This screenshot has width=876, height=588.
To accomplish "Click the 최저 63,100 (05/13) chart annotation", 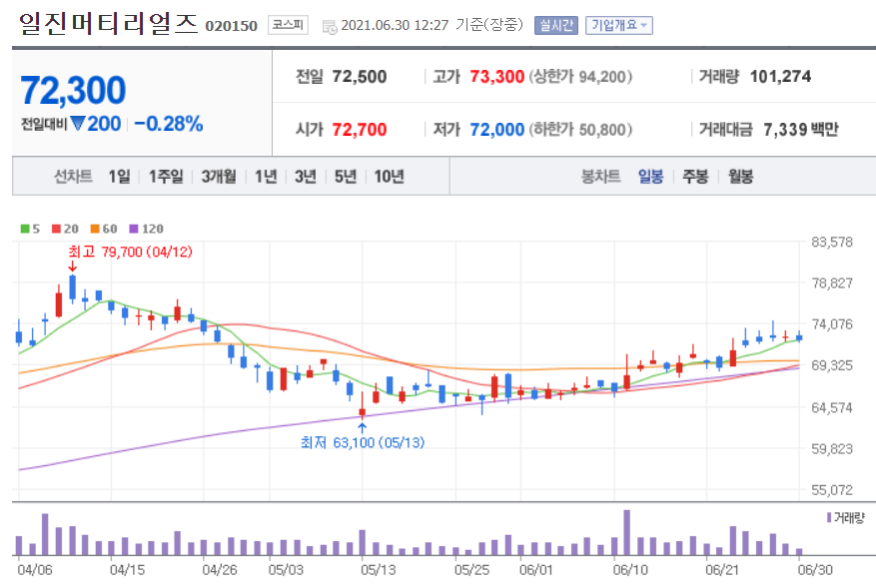I will [x=363, y=442].
